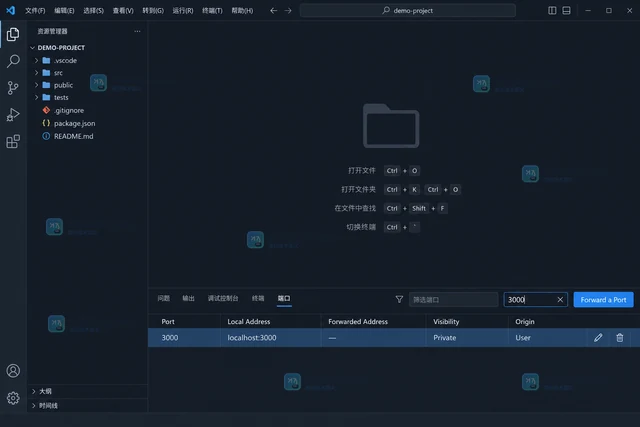Expand the src folder
The height and width of the screenshot is (427, 640).
(36, 73)
